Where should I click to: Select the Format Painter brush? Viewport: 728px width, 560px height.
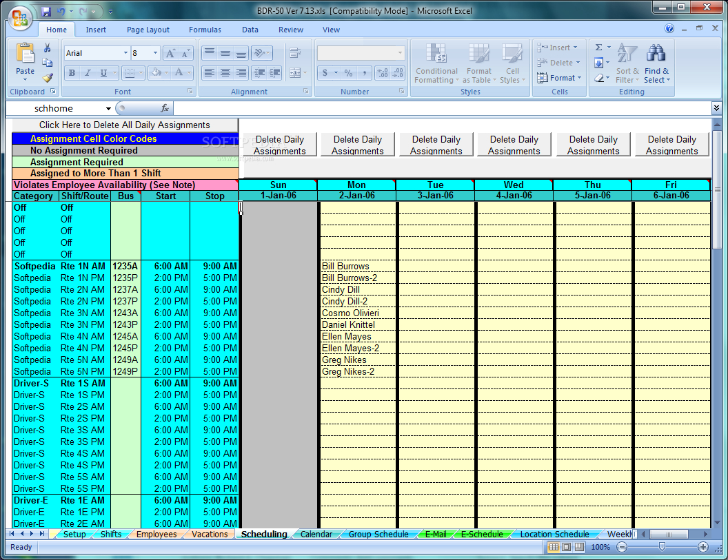pos(48,77)
